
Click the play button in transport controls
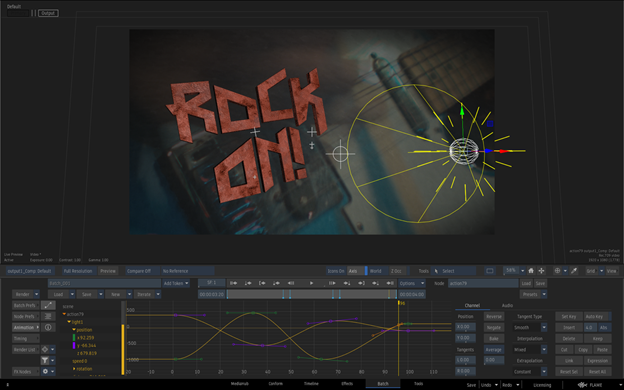click(x=312, y=283)
